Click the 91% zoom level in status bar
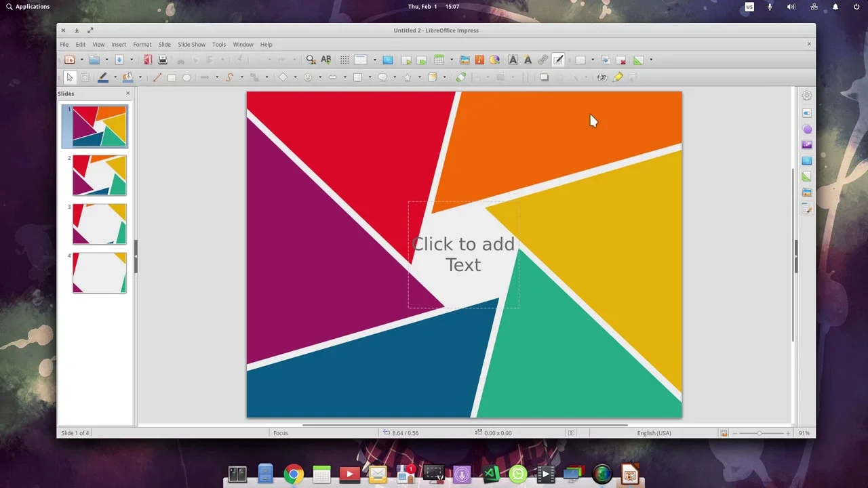The image size is (868, 488). tap(804, 433)
